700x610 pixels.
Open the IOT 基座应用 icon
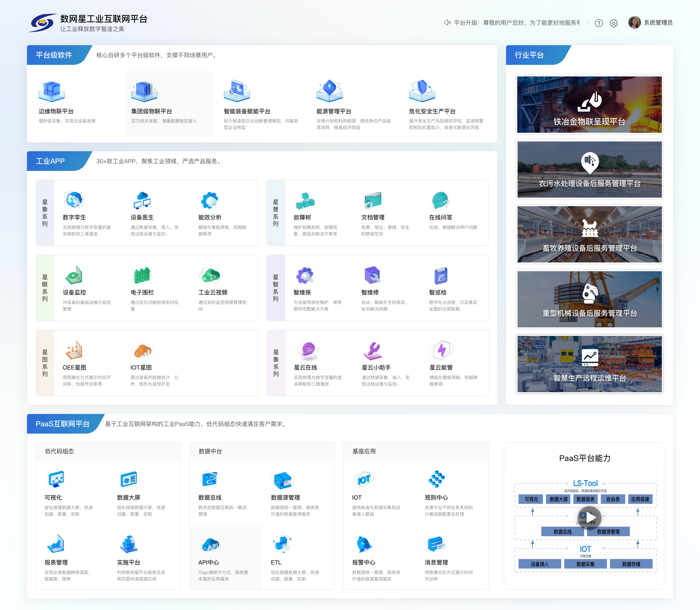[x=363, y=479]
